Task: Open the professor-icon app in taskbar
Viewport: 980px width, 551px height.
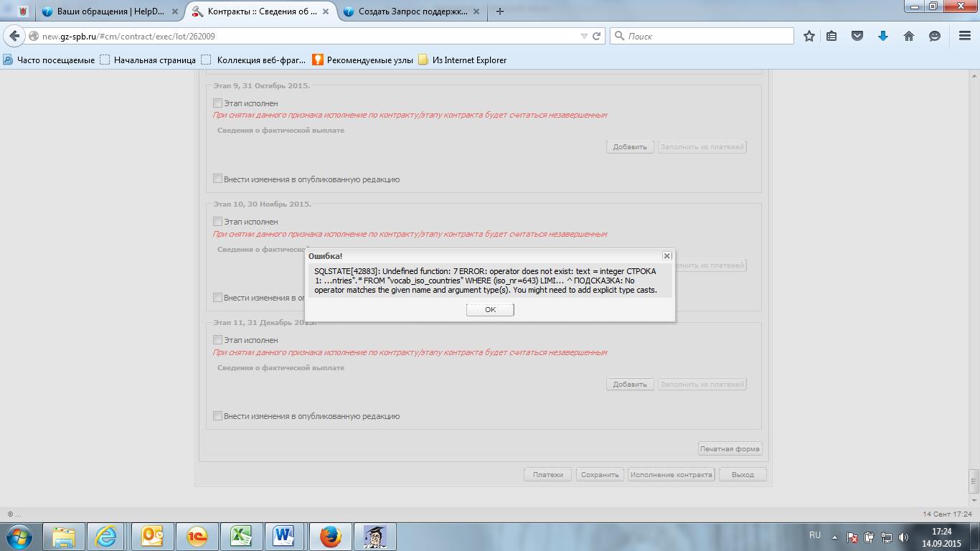Action: pos(375,537)
